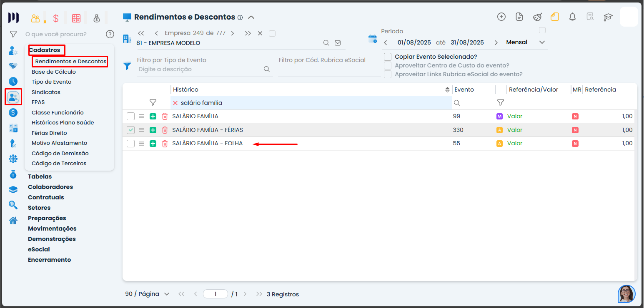
Task: Open FPAS menu item
Action: (38, 102)
